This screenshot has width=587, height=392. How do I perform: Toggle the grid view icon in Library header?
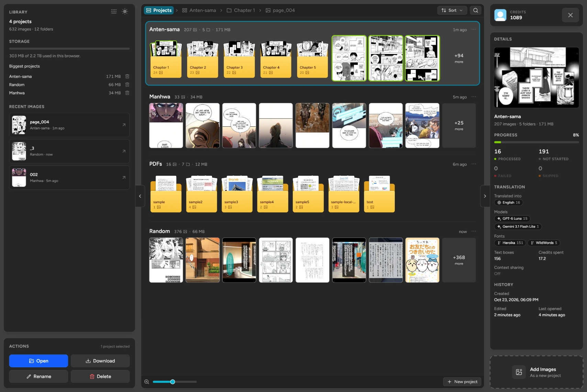(114, 11)
